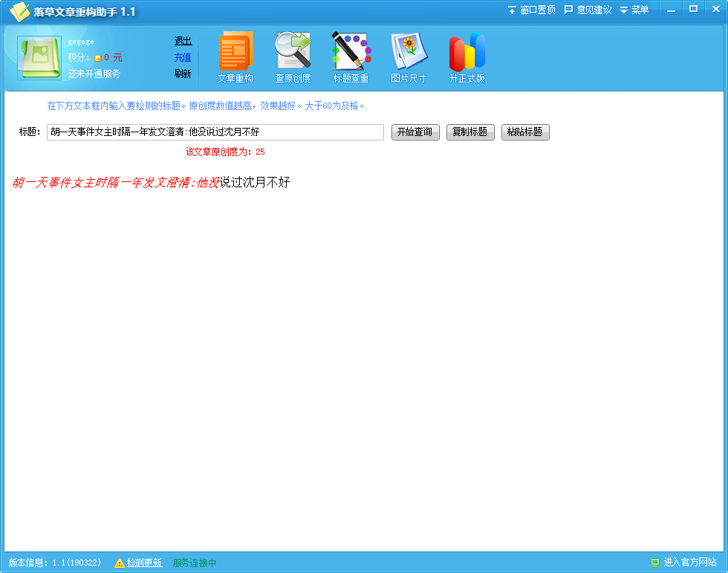Click the 粘贴标题 paste title button

[525, 132]
